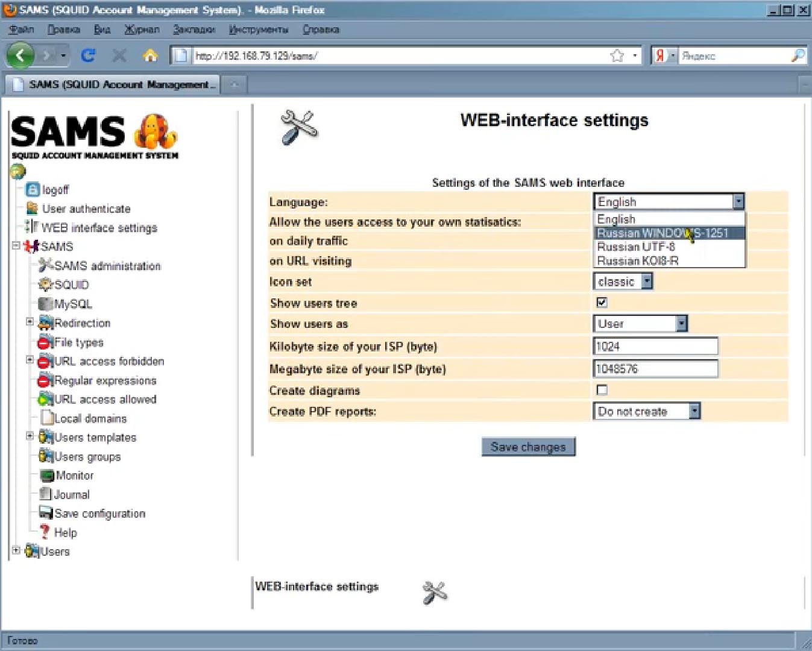This screenshot has height=651, width=812.
Task: Click the Stop loading X icon
Action: 119,55
